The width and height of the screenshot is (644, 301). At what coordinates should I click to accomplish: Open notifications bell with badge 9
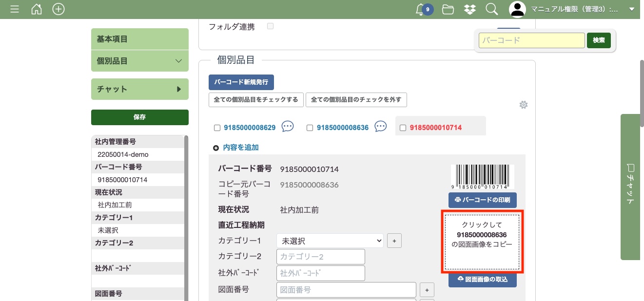(421, 9)
